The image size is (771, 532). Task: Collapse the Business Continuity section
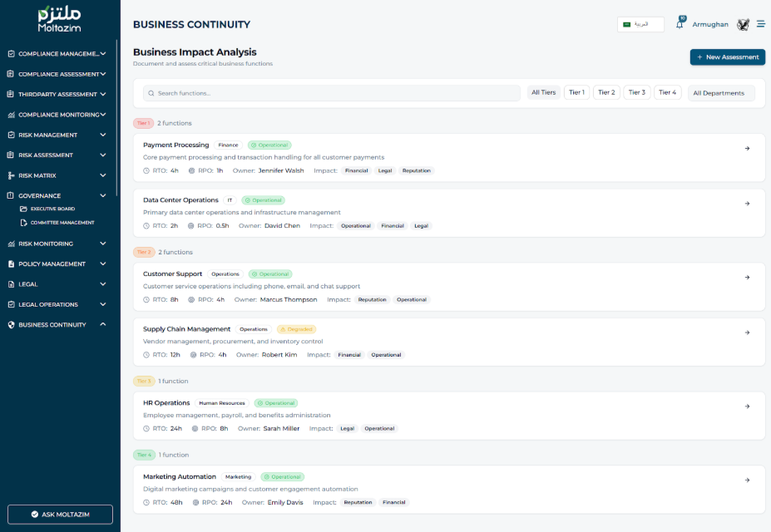click(103, 324)
